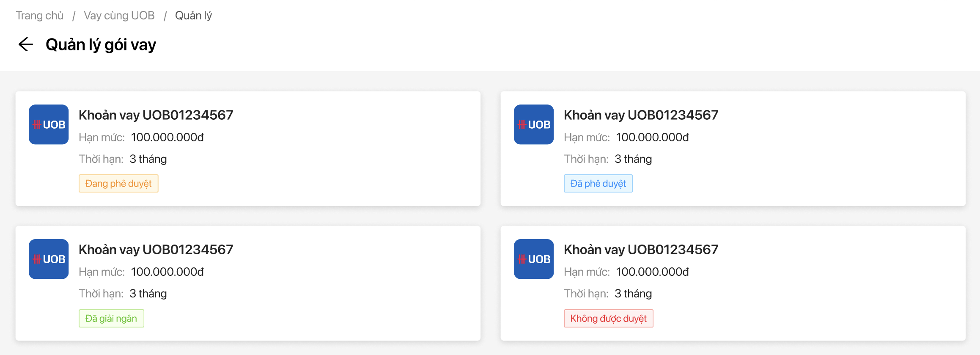The height and width of the screenshot is (355, 980).
Task: Open the loan title in the Đã giải ngân card
Action: tap(156, 250)
